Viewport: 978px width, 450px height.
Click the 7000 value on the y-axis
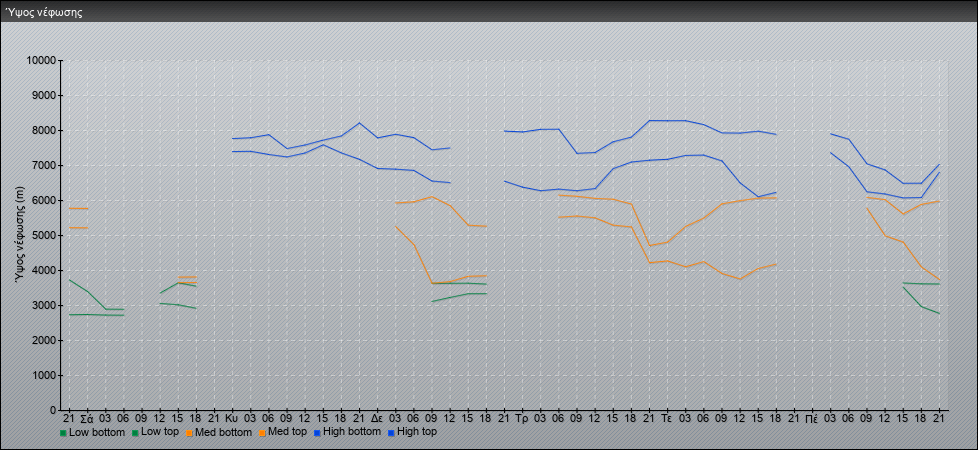point(44,165)
